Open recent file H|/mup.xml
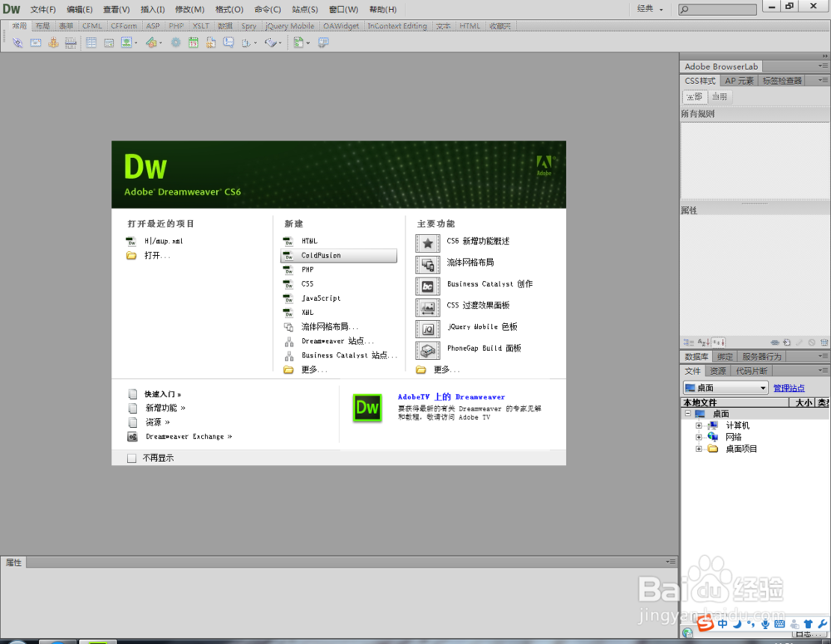Screen dimensions: 831x644 (x=163, y=241)
